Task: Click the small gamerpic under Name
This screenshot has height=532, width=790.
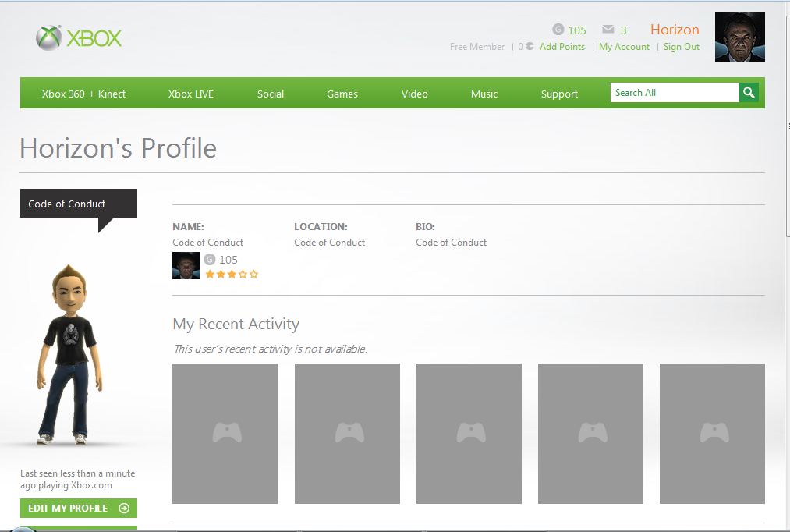Action: pos(186,265)
